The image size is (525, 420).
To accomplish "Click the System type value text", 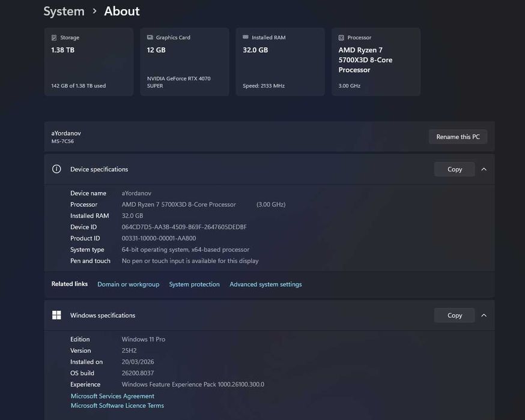I will tap(186, 250).
